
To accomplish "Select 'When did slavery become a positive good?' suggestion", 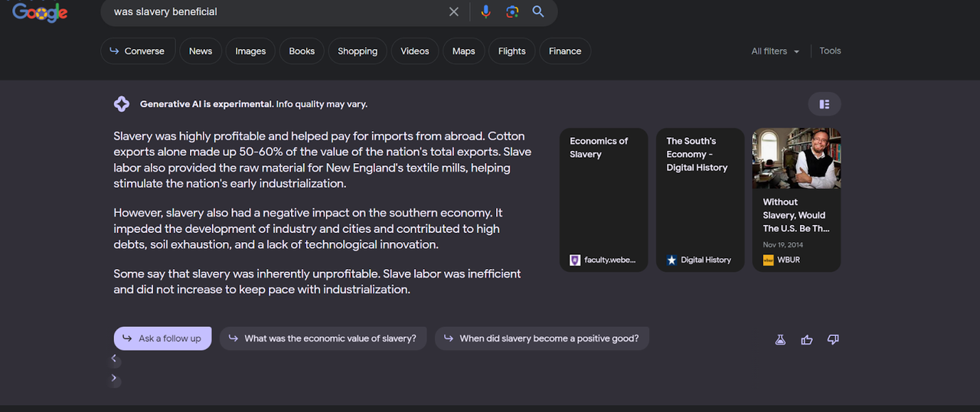I will 542,338.
